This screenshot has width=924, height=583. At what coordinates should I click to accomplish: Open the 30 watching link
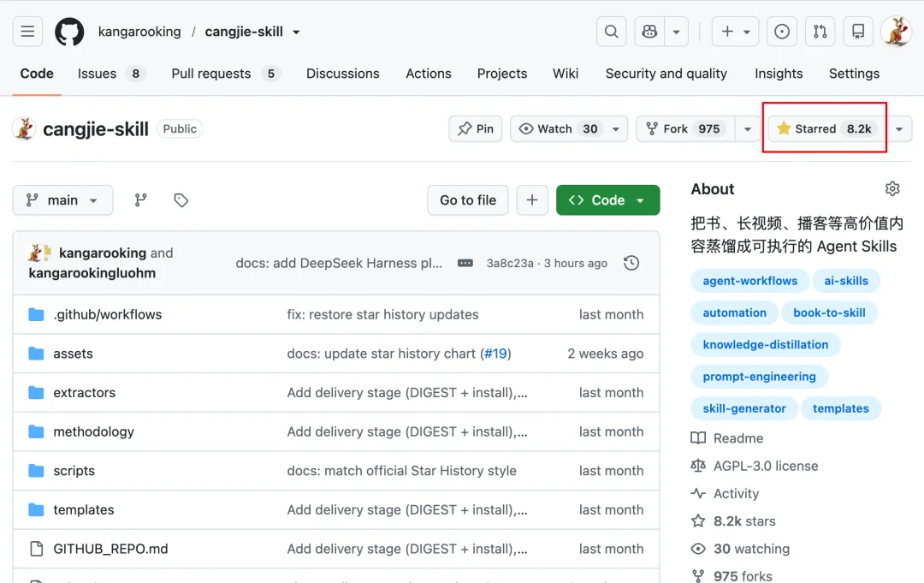740,549
